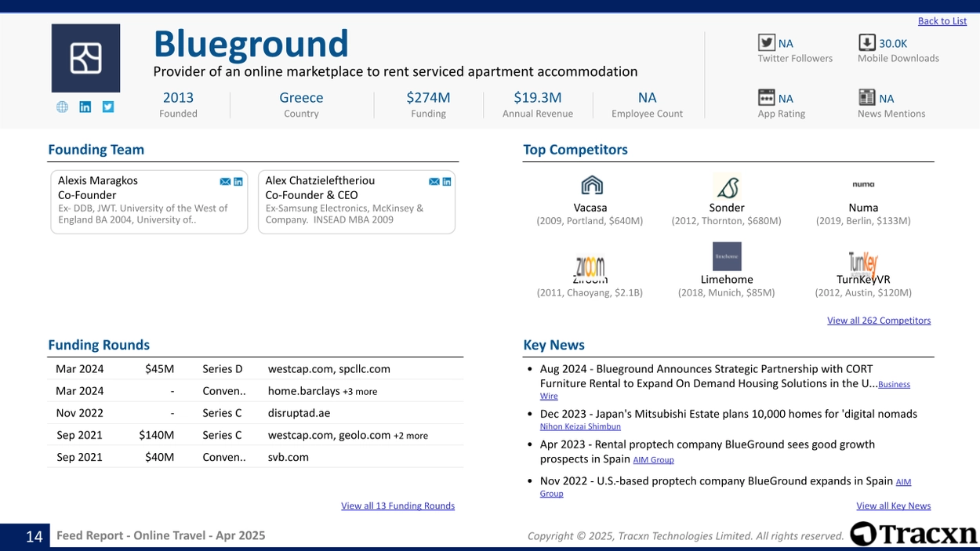980x551 pixels.
Task: Click the disruptad.ae investor entry
Action: click(x=299, y=413)
